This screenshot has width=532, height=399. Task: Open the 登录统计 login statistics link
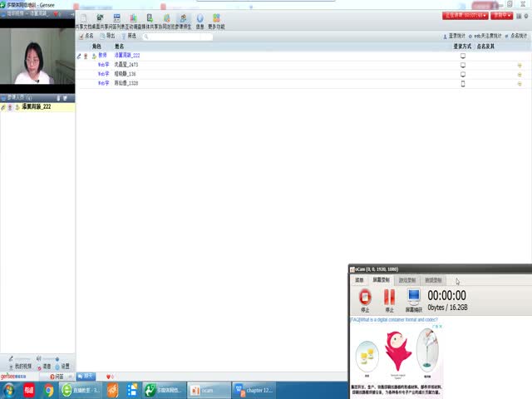(x=456, y=36)
